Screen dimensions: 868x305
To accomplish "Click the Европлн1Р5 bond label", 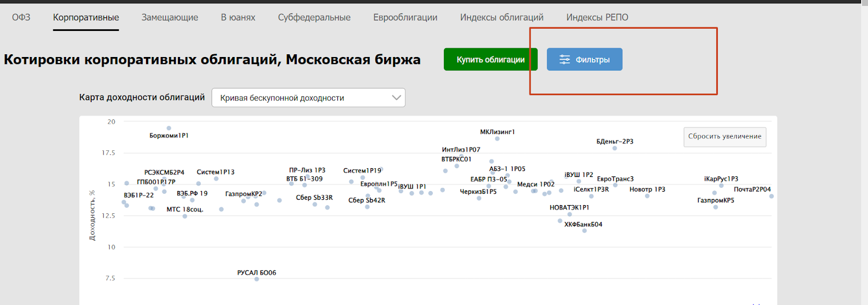I will 379,184.
